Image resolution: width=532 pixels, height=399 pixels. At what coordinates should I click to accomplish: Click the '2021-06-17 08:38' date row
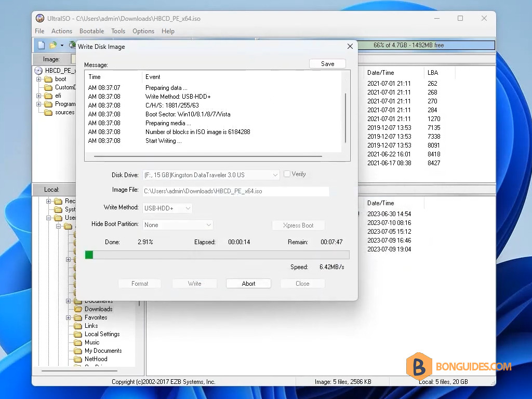coord(389,163)
